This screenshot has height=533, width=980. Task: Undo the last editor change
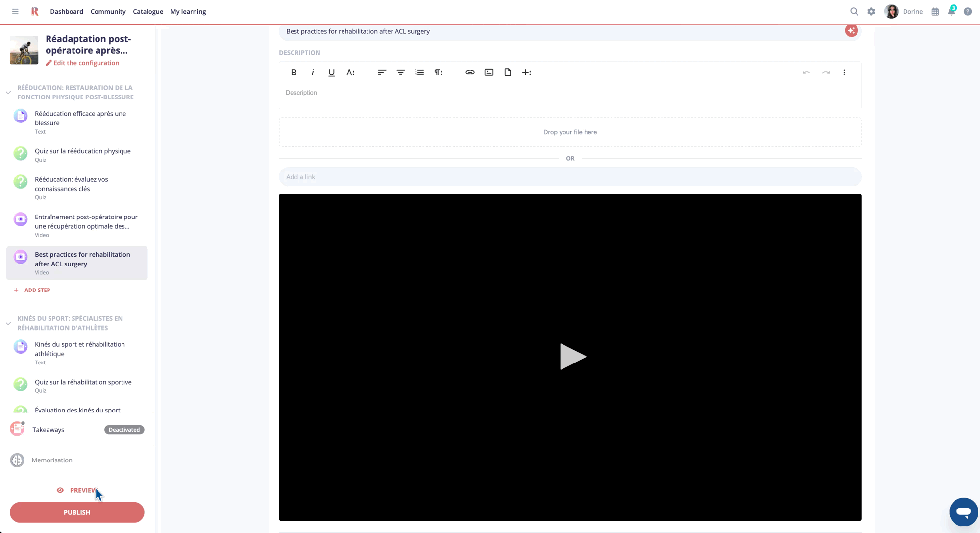(807, 72)
